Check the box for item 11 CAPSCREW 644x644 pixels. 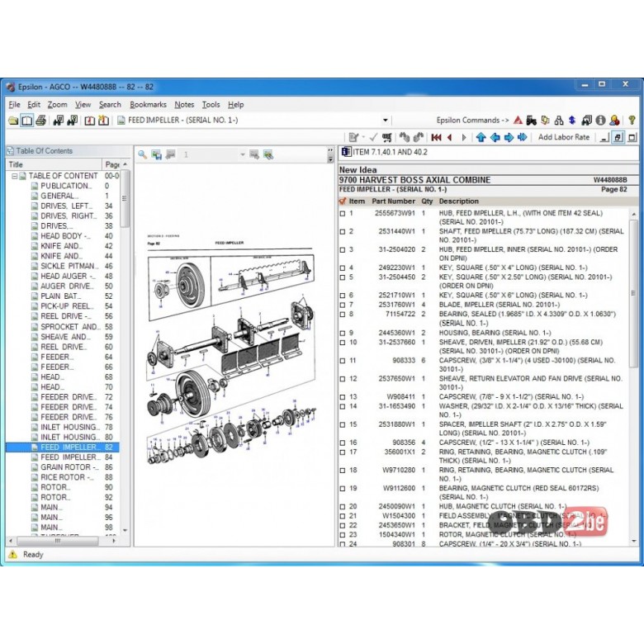343,361
